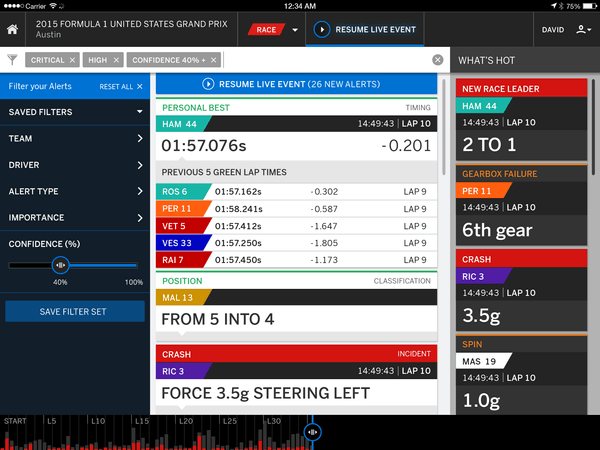Open the RACE session dropdown arrow
Image resolution: width=600 pixels, height=450 pixels.
click(x=295, y=30)
